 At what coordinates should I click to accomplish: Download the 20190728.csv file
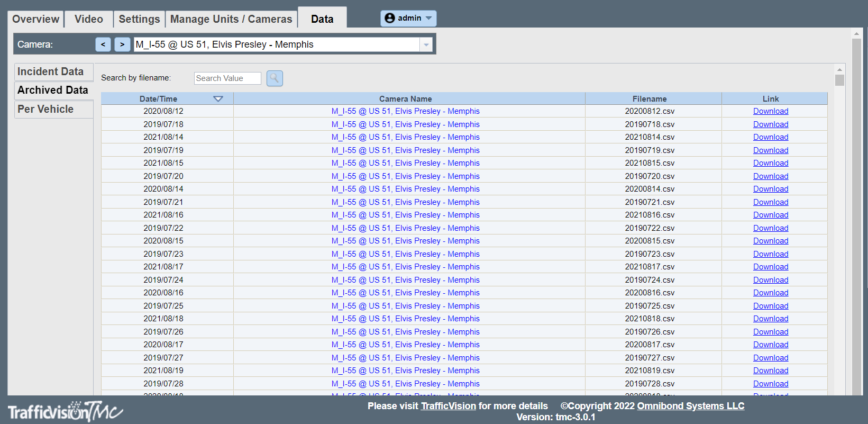tap(771, 384)
